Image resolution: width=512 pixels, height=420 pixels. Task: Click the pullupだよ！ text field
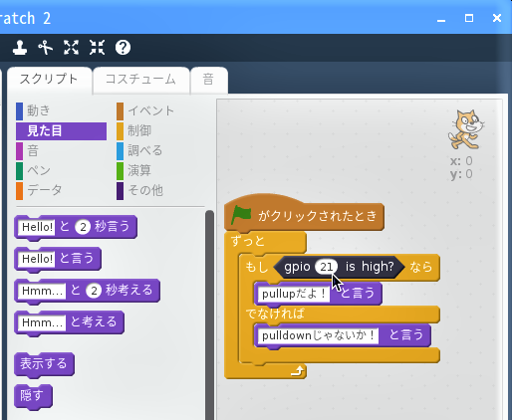(294, 294)
